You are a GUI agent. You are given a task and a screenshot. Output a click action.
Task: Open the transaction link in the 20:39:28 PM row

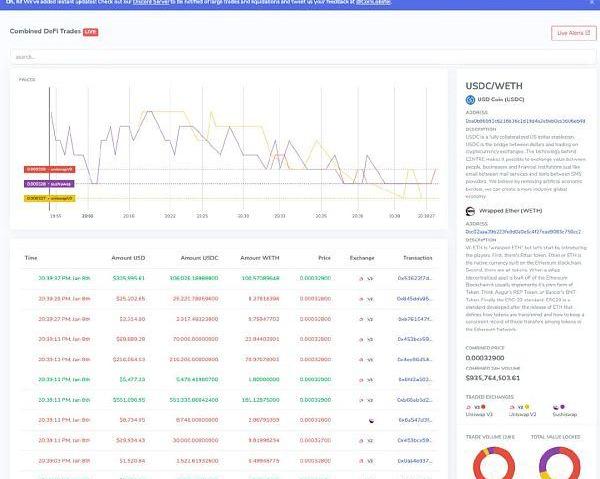tap(415, 298)
